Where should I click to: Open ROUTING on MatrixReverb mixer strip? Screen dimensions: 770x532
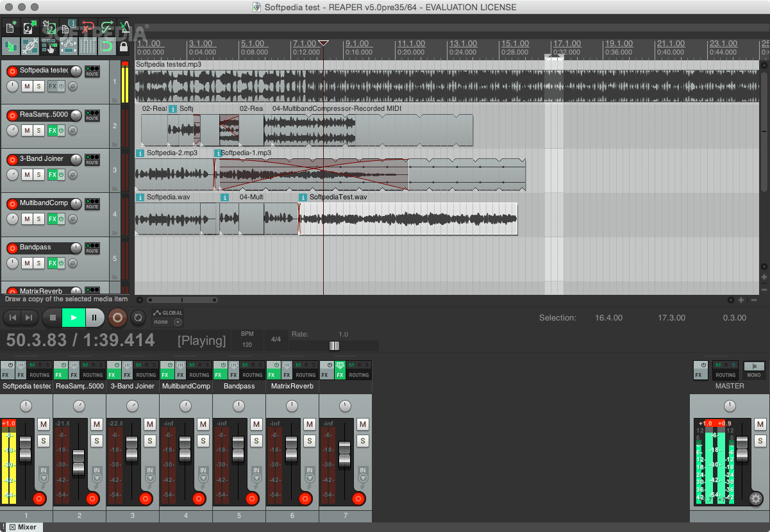tap(305, 375)
